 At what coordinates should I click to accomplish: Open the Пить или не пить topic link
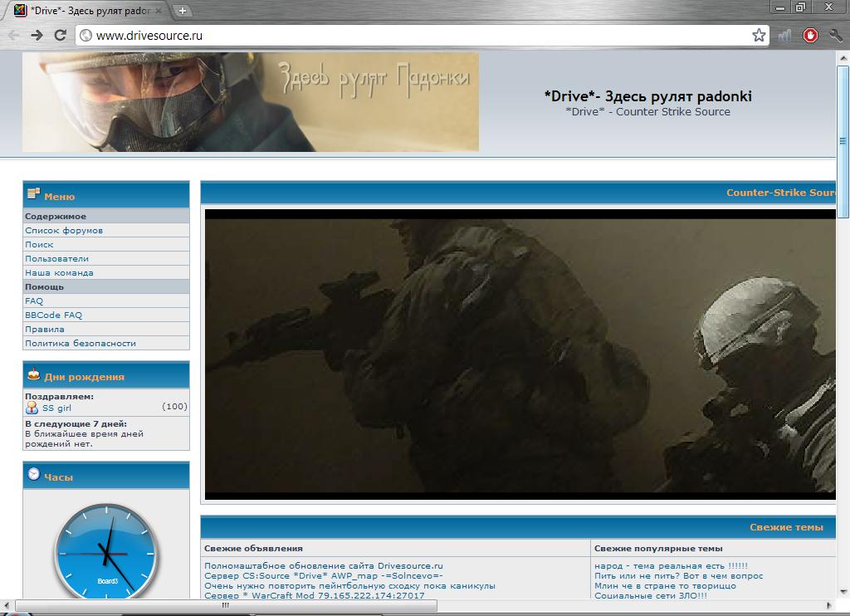point(678,575)
